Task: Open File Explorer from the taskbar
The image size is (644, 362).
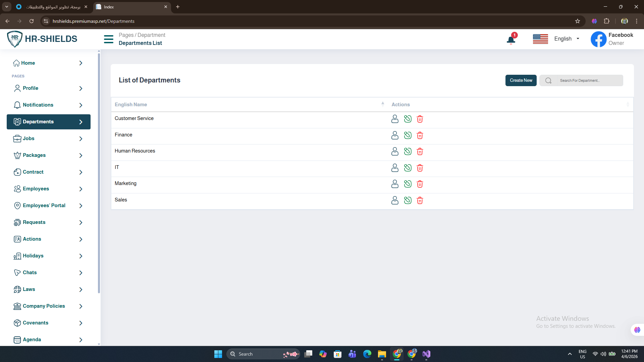Action: point(382,354)
